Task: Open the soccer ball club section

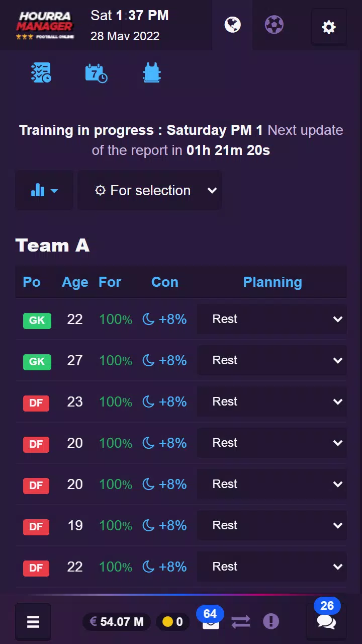Action: [x=274, y=25]
